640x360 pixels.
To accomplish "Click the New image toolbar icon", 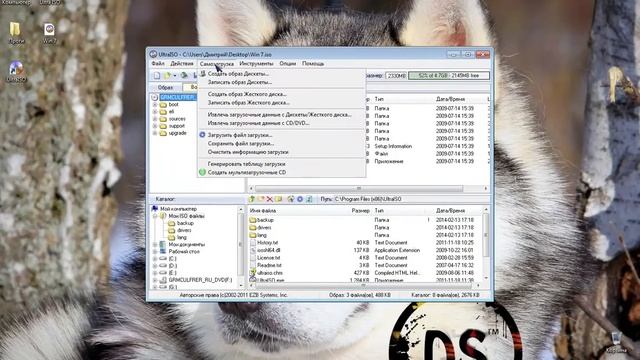I will pyautogui.click(x=157, y=76).
